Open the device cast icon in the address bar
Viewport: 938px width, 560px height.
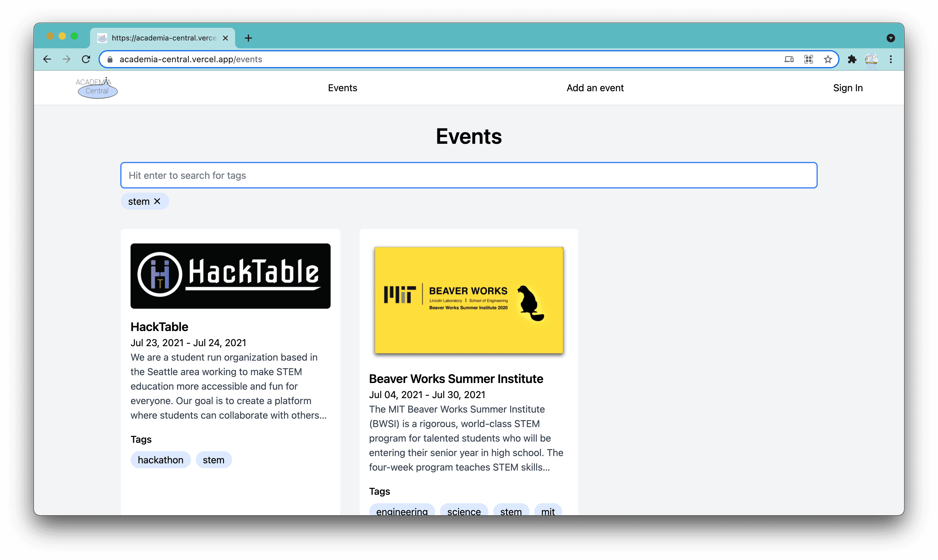click(789, 59)
